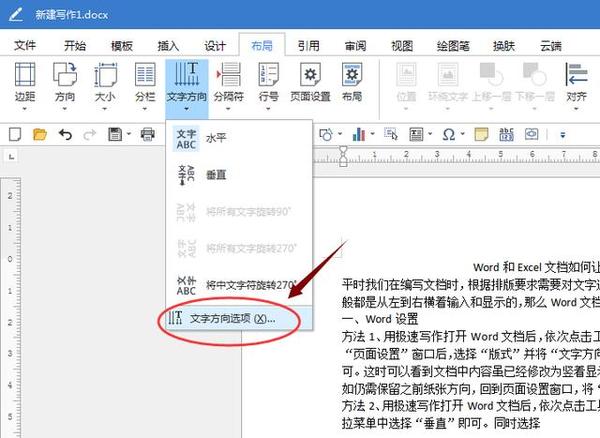Switch to the 云端 tab

(x=551, y=46)
